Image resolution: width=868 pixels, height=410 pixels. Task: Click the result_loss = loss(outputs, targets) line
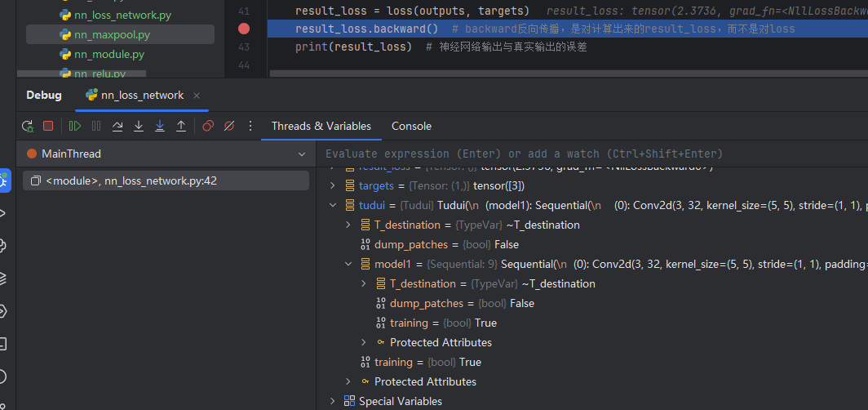click(412, 11)
